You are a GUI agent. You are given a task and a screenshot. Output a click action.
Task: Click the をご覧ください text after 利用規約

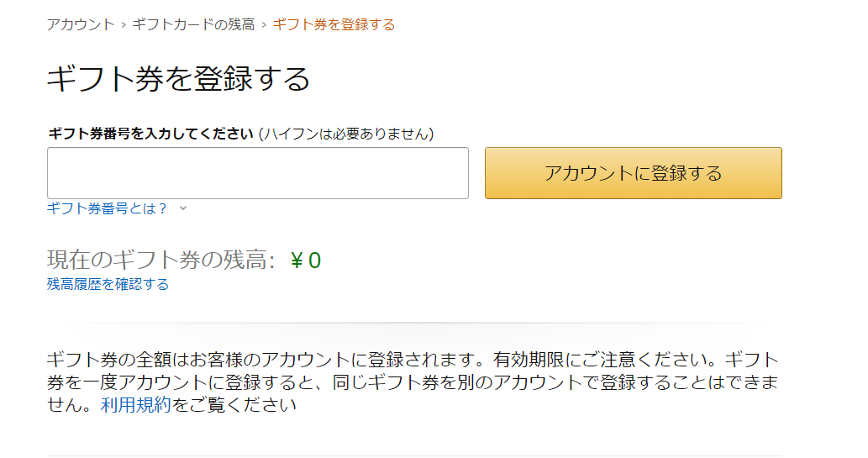tap(234, 405)
